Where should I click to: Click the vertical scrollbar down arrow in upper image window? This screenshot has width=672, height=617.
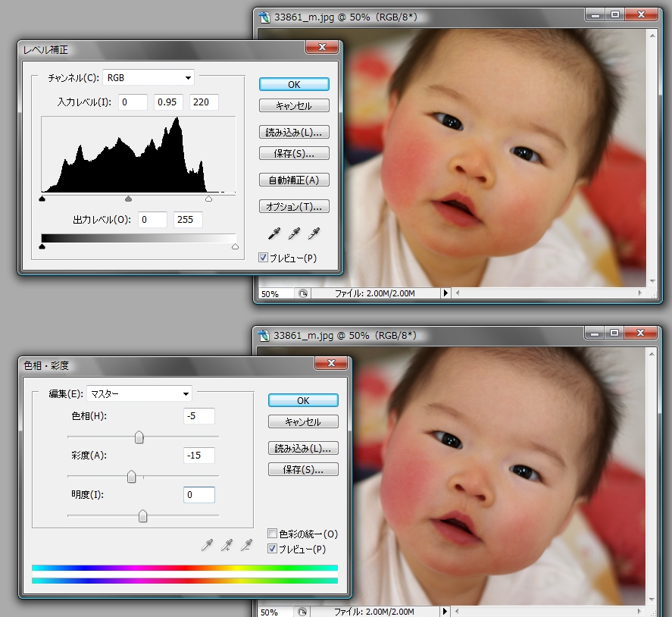(x=652, y=281)
